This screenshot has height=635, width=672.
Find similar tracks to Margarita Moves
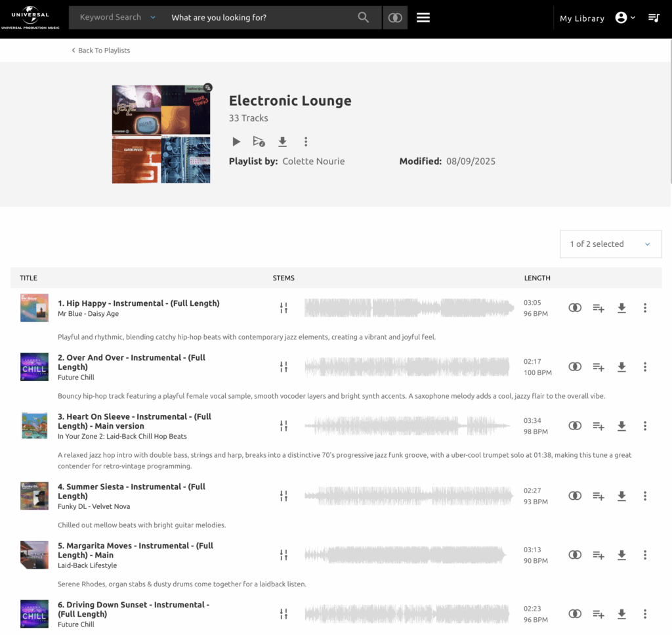click(575, 556)
